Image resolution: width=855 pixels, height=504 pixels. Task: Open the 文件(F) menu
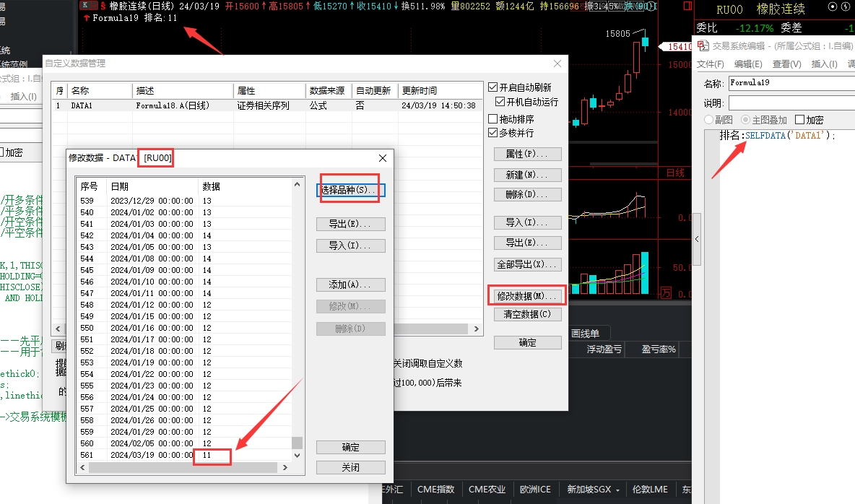pos(710,64)
